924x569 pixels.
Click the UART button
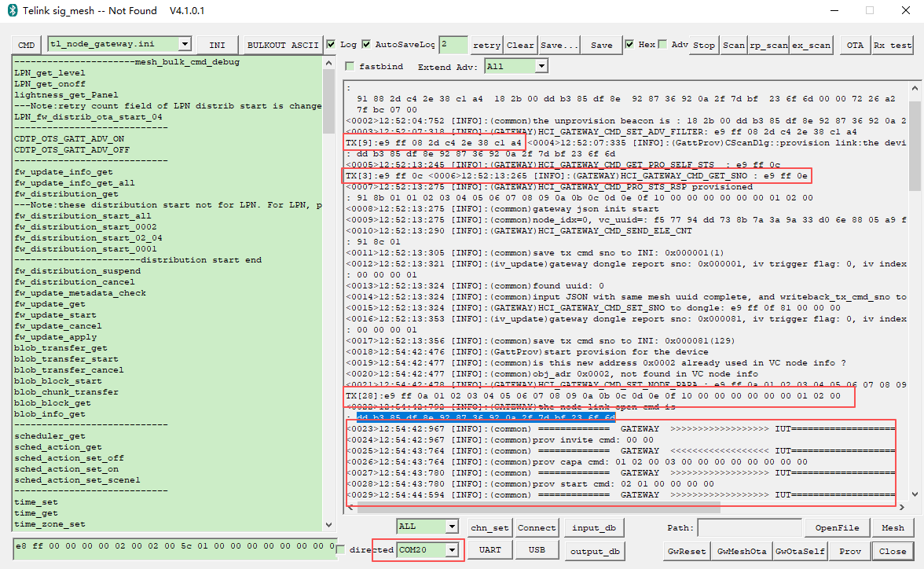tap(489, 550)
